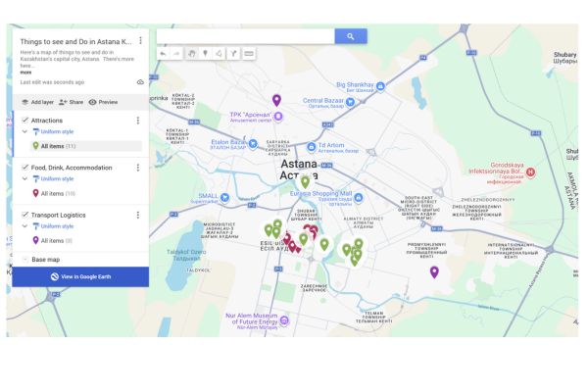Viewport: 588px width, 392px height.
Task: Click green marker at Astana city label
Action: (x=305, y=182)
